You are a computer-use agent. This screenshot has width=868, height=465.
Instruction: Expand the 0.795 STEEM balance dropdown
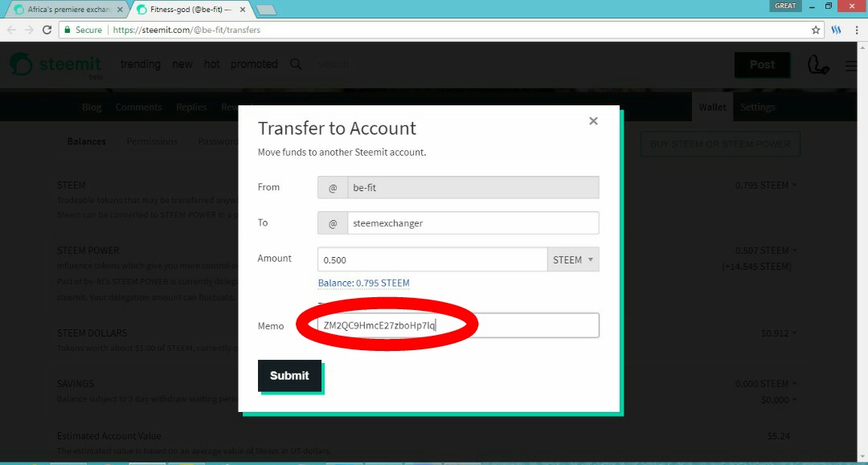point(766,186)
